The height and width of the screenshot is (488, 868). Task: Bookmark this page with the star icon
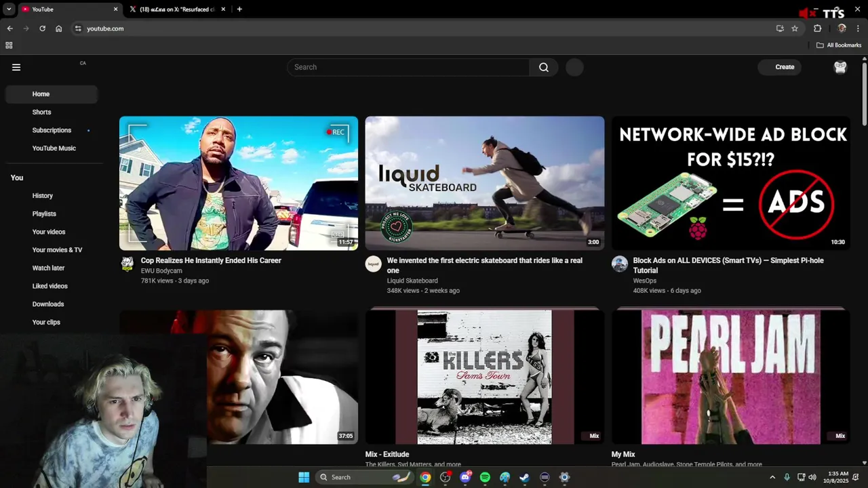point(795,28)
